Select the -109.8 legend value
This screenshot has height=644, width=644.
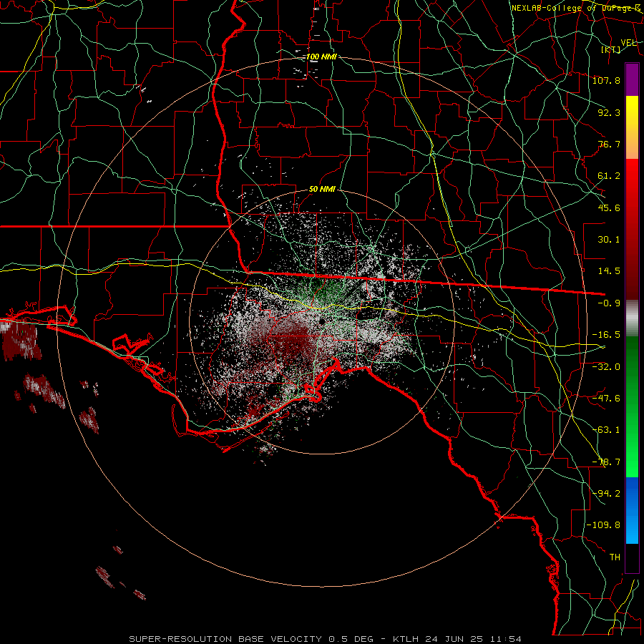tap(604, 525)
